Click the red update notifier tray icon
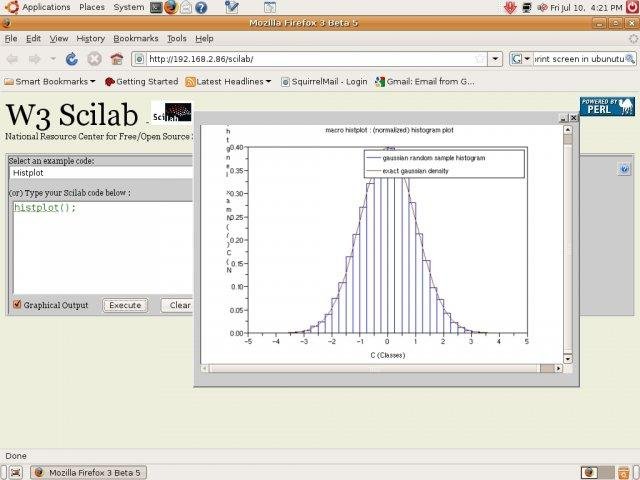The height and width of the screenshot is (480, 640). [x=510, y=7]
